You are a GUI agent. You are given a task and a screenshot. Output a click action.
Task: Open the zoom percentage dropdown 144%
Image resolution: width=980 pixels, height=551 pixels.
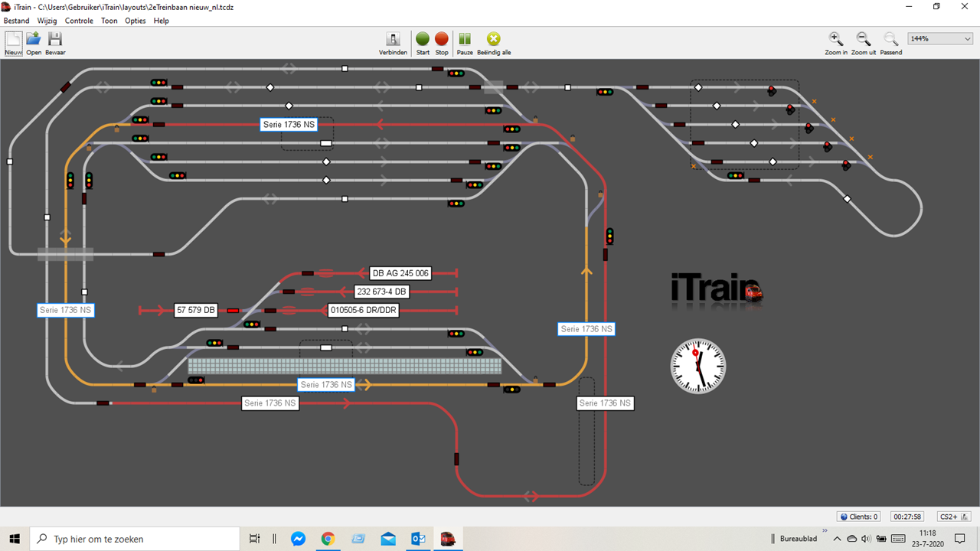point(939,38)
